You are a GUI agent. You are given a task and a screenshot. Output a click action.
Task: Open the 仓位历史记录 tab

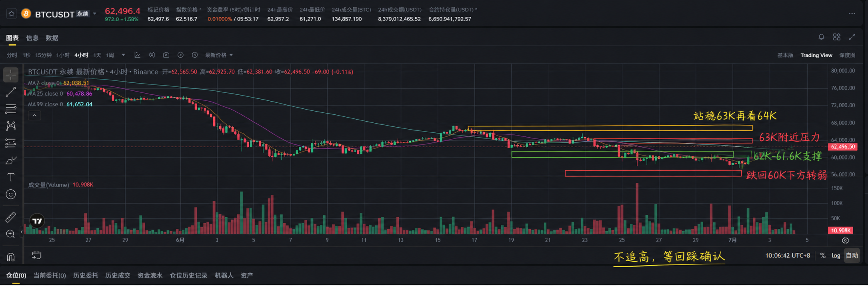point(188,276)
